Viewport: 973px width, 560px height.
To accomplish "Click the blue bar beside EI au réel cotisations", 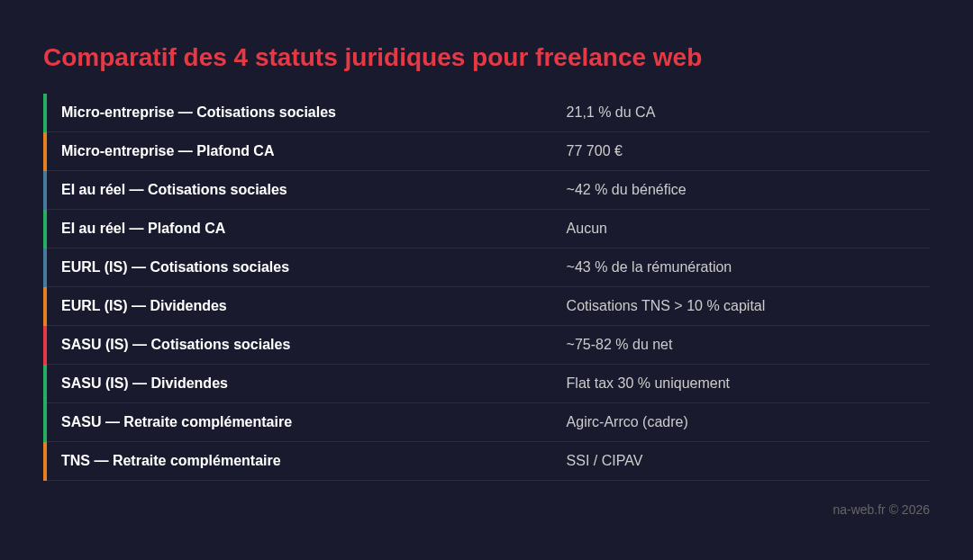I will pos(46,190).
